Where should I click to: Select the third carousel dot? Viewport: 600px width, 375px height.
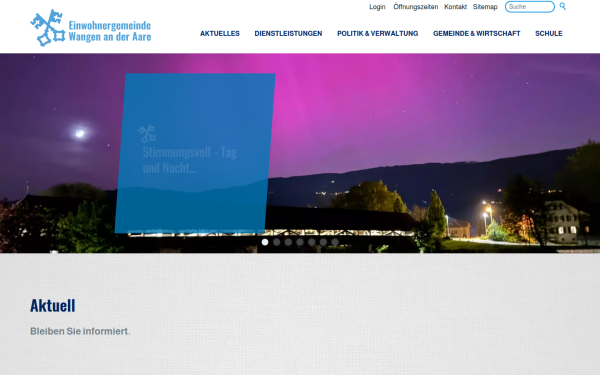[x=288, y=242]
